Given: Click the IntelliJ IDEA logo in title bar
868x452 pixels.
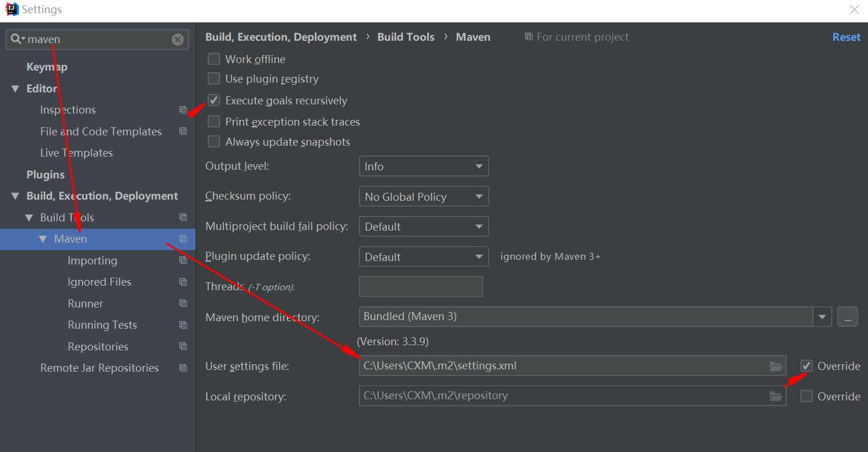Looking at the screenshot, I should pos(11,9).
